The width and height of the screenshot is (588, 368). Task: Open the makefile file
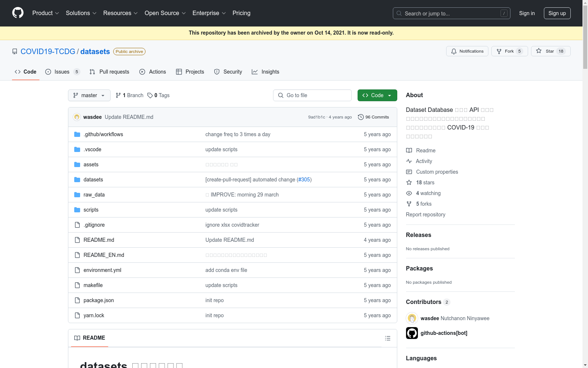pyautogui.click(x=93, y=285)
